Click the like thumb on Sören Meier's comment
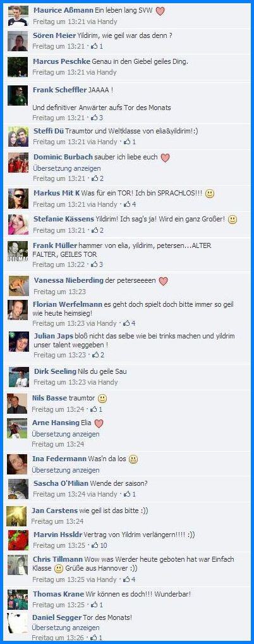254x644 pixels. point(94,46)
